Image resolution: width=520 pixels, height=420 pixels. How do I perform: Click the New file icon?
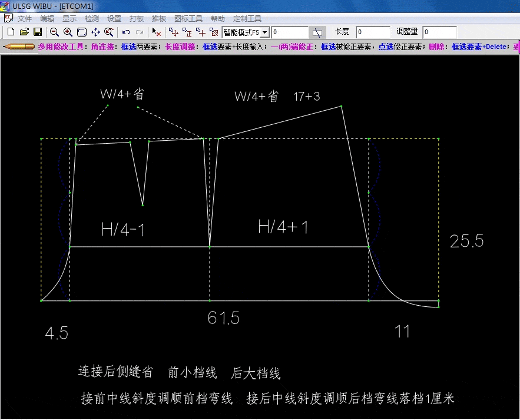11,32
